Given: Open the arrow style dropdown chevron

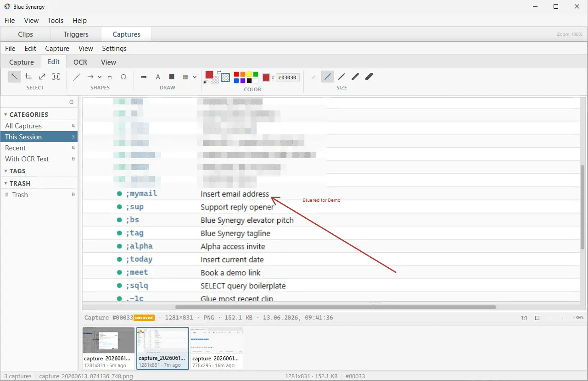Looking at the screenshot, I should pyautogui.click(x=100, y=77).
